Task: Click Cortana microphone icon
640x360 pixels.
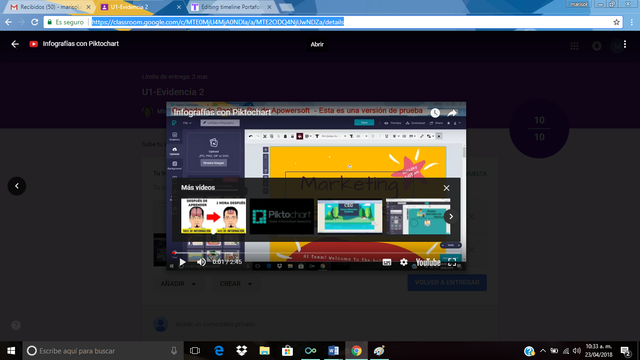Action: click(x=174, y=351)
